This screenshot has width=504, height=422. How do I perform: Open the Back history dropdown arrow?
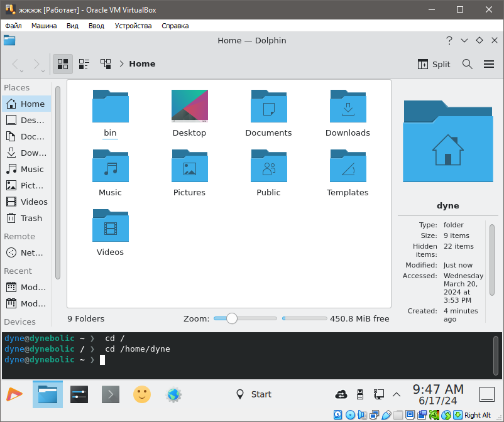[21, 71]
